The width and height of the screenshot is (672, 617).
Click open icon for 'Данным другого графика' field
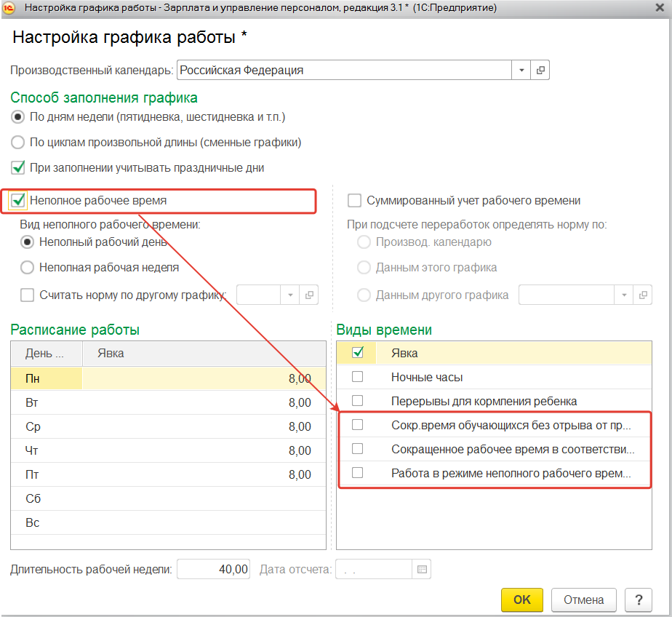point(643,295)
